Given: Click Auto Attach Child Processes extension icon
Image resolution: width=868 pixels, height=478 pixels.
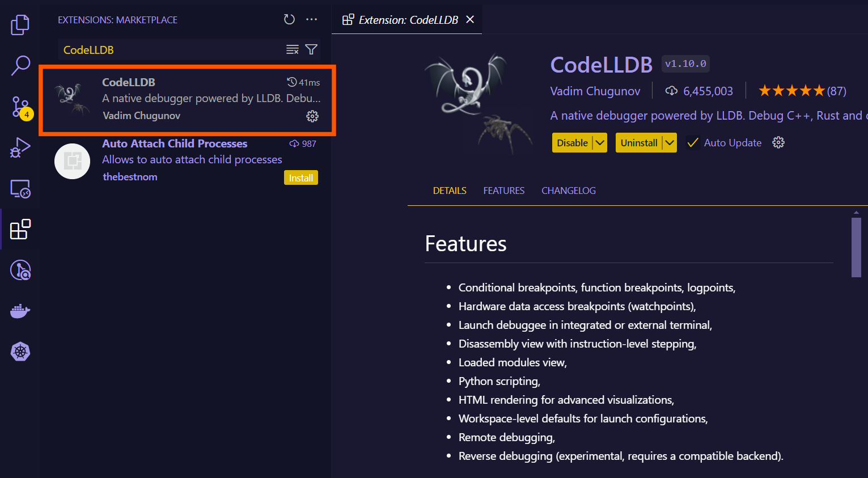Looking at the screenshot, I should tap(72, 161).
